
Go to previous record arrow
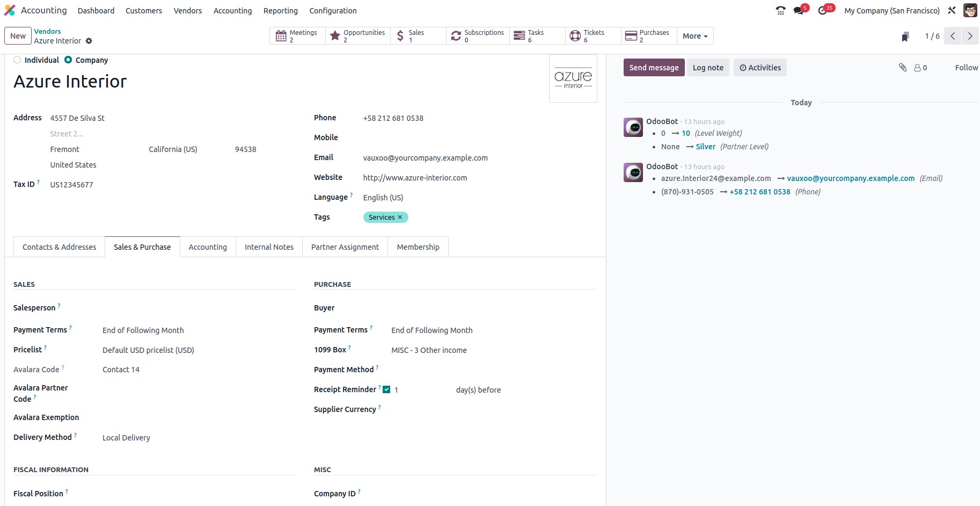point(953,36)
